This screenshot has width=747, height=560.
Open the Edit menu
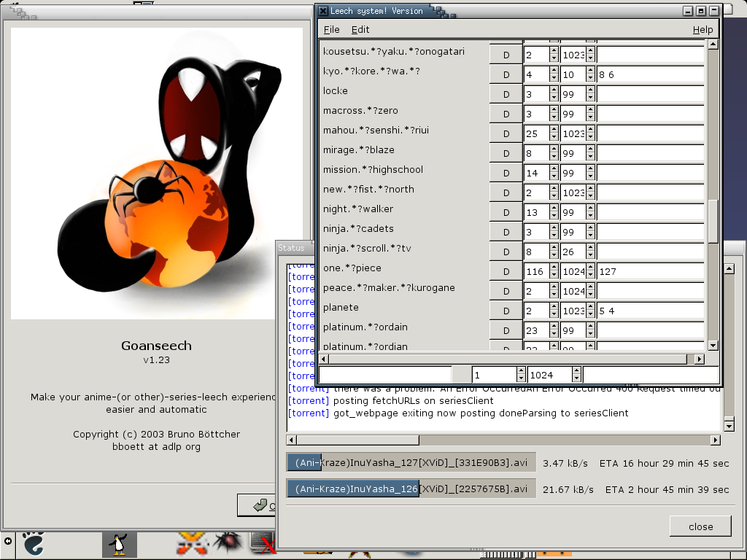pyautogui.click(x=360, y=29)
